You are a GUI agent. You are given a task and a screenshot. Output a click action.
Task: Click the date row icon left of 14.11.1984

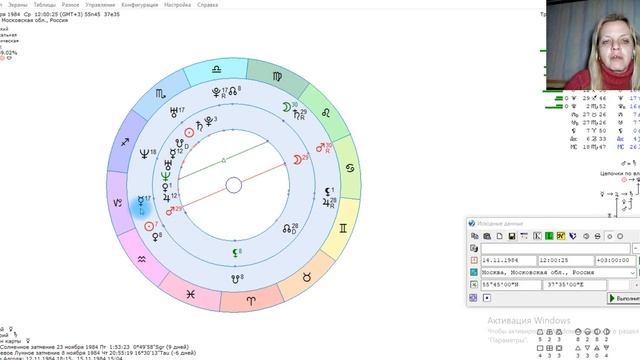coord(473,260)
